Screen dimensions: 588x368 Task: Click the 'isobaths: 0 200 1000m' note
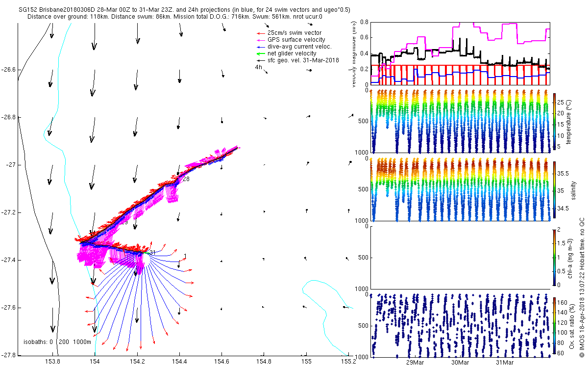point(57,342)
